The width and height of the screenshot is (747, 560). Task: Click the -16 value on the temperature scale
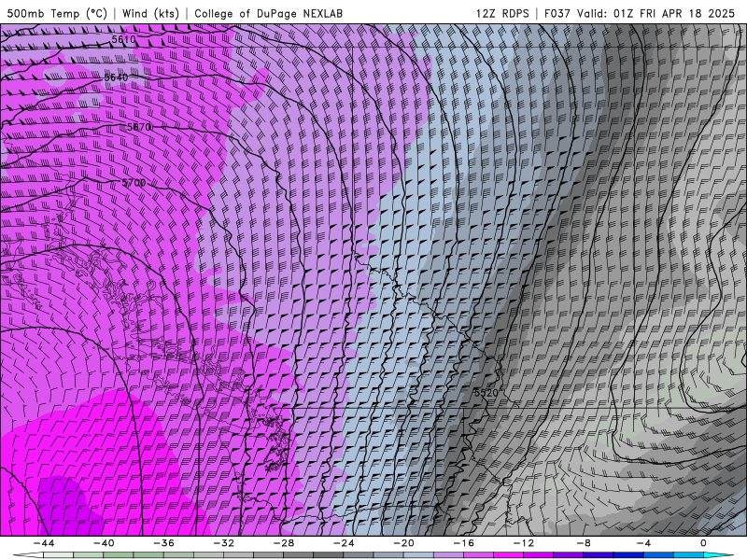pyautogui.click(x=463, y=543)
